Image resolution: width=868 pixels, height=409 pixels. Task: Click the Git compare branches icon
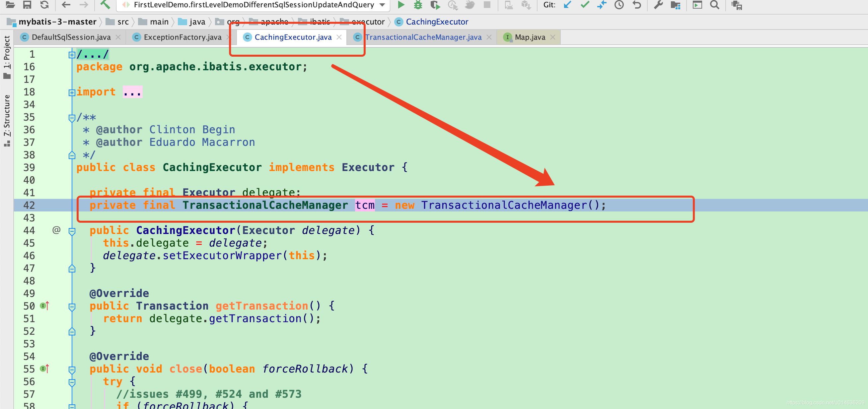(x=602, y=5)
